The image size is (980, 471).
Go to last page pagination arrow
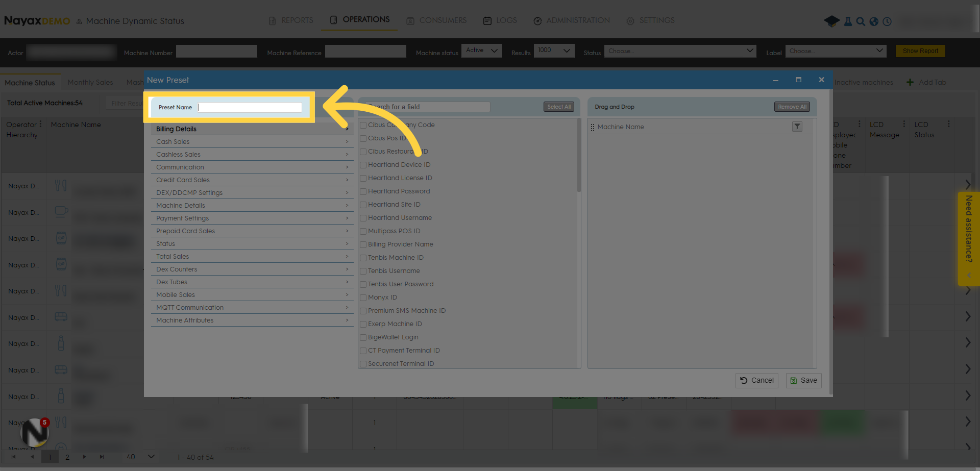102,457
